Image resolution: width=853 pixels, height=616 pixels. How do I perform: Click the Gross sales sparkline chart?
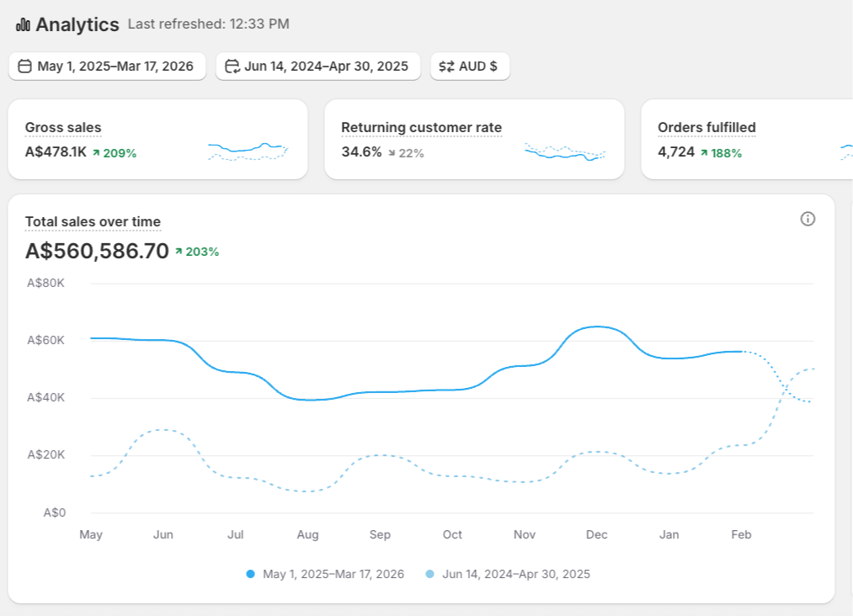click(248, 151)
